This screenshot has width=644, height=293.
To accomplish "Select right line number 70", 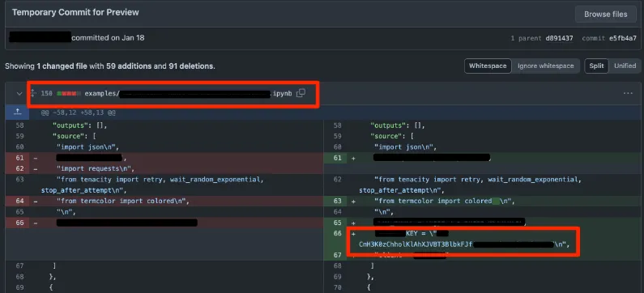I will (x=338, y=287).
